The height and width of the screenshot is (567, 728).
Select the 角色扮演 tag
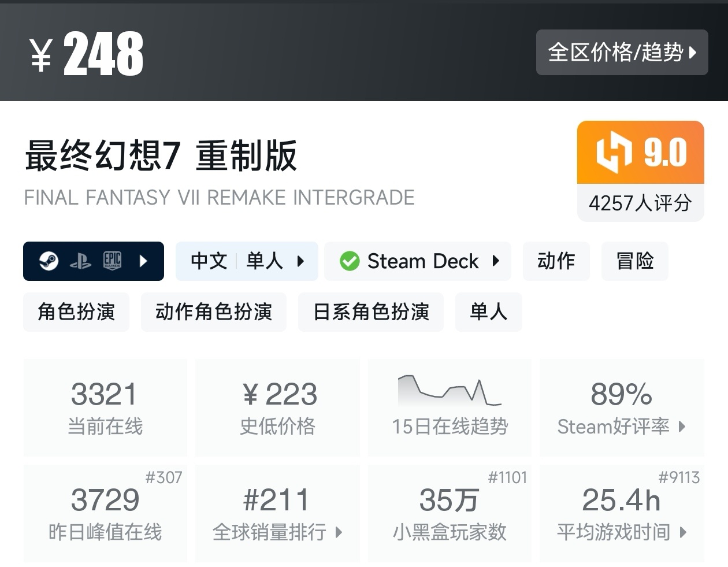(x=76, y=312)
